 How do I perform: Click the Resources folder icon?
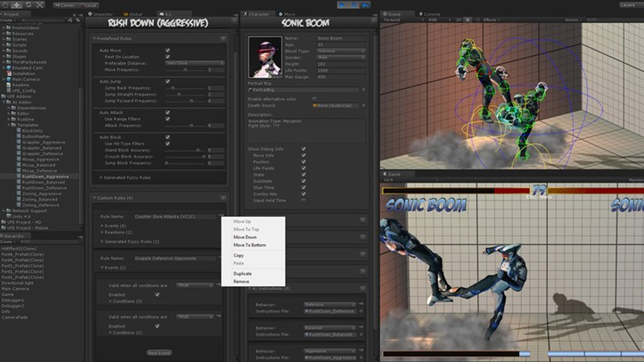pyautogui.click(x=9, y=34)
